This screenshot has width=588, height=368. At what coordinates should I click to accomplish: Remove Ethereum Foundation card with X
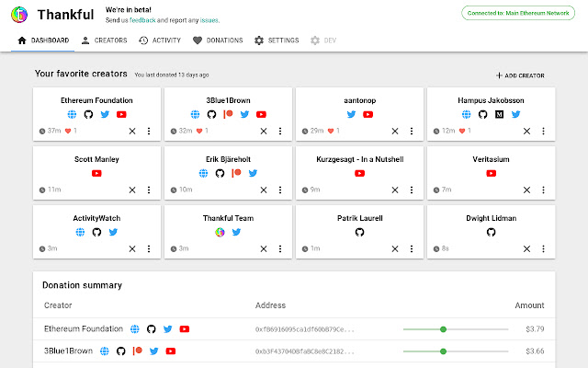click(x=132, y=131)
